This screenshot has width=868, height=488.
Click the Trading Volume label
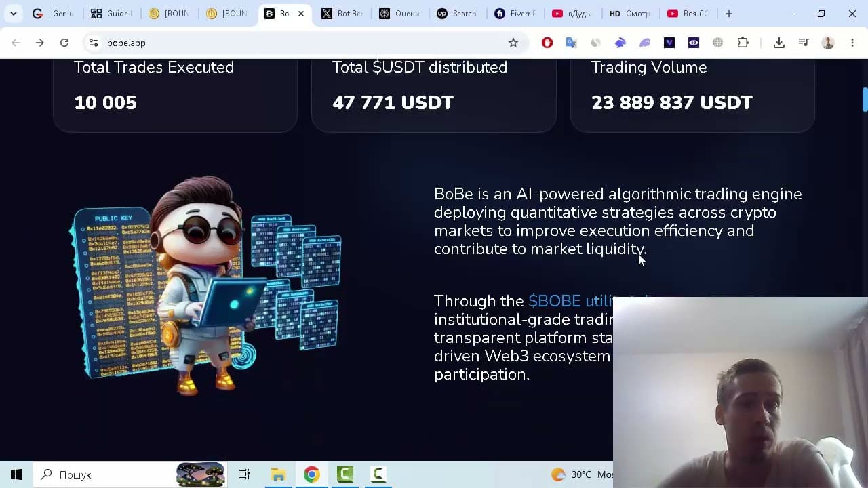click(649, 67)
